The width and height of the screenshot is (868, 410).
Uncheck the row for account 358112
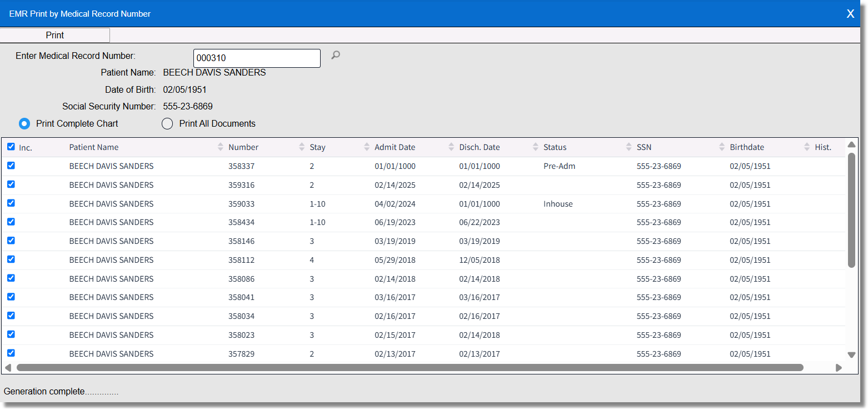pos(11,259)
